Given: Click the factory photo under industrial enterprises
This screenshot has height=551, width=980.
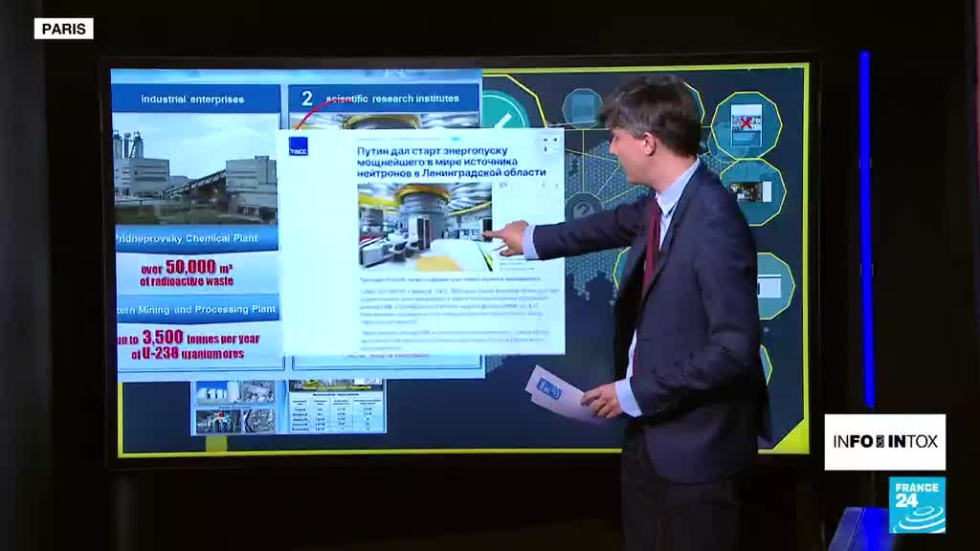Looking at the screenshot, I should (195, 168).
